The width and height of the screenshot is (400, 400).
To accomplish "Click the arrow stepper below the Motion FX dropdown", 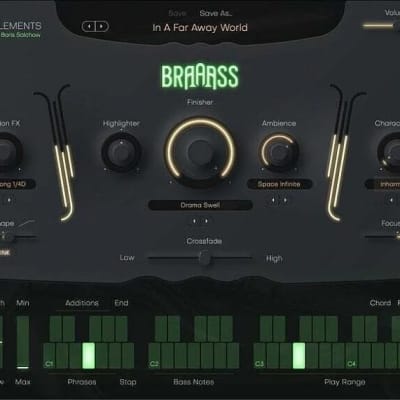I will click(9, 200).
